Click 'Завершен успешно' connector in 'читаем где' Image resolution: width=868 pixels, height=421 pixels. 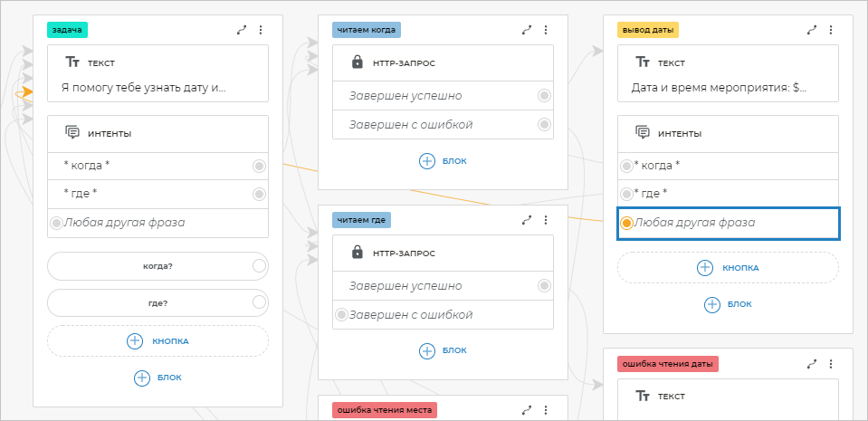pyautogui.click(x=544, y=286)
